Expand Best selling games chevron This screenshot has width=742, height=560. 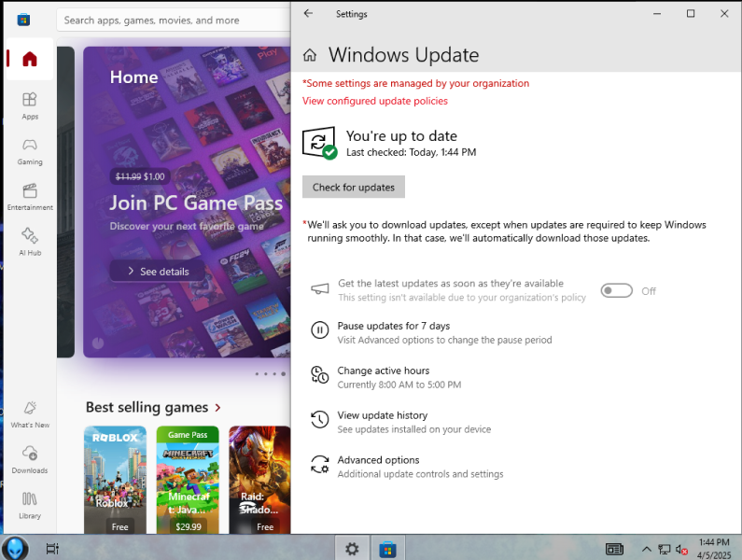(217, 408)
